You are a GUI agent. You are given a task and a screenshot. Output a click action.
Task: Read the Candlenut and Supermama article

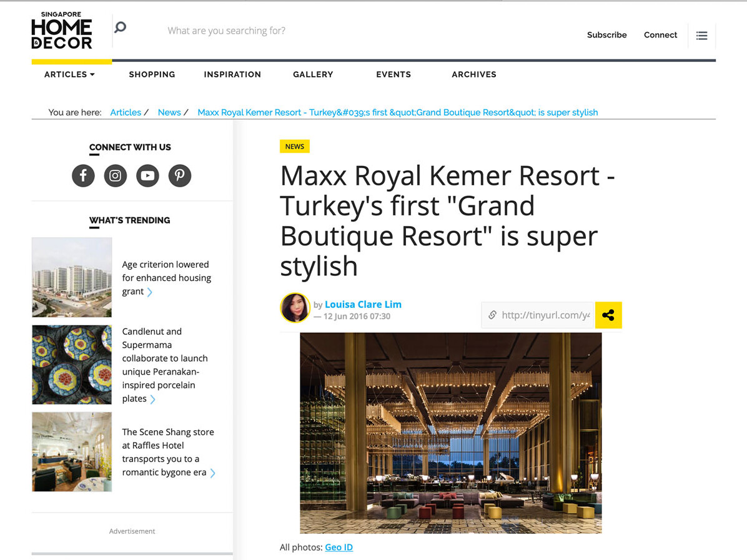click(165, 365)
